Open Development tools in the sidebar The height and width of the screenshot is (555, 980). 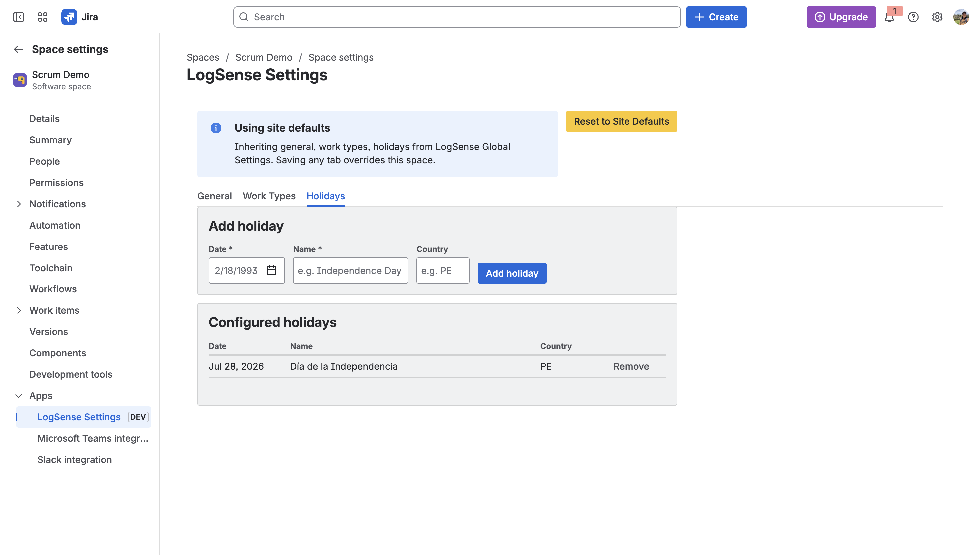tap(71, 375)
